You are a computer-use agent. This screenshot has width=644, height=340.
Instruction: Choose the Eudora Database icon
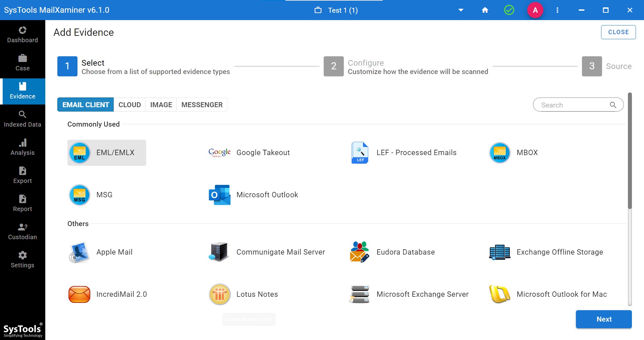pos(360,252)
